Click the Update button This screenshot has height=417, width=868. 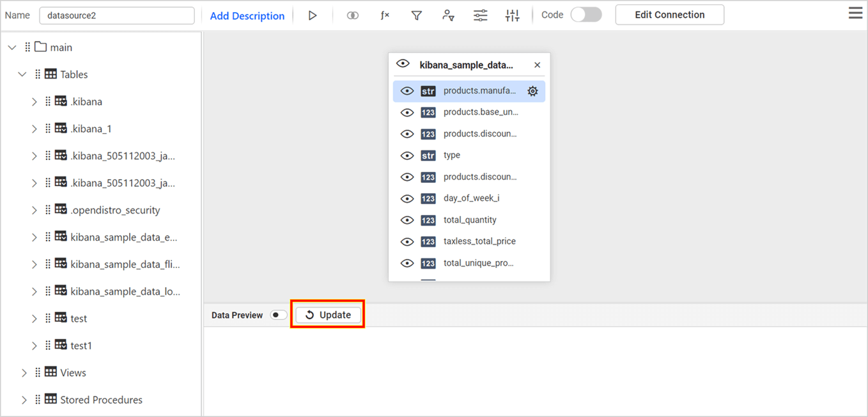[x=328, y=315]
